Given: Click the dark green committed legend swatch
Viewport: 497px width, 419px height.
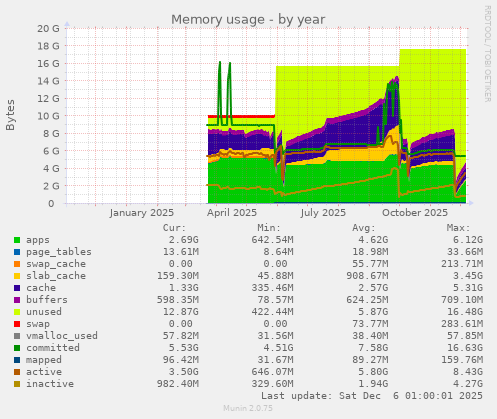Looking at the screenshot, I should (17, 348).
